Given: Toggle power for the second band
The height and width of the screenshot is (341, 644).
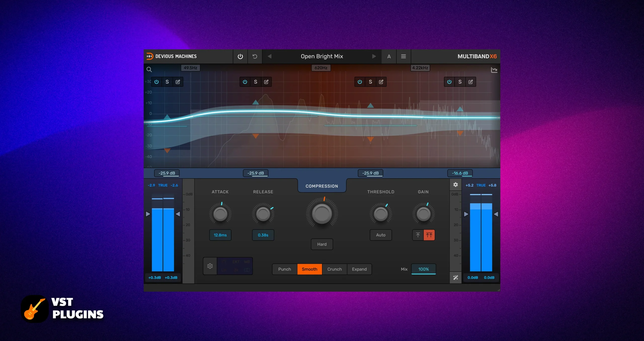Looking at the screenshot, I should point(245,82).
